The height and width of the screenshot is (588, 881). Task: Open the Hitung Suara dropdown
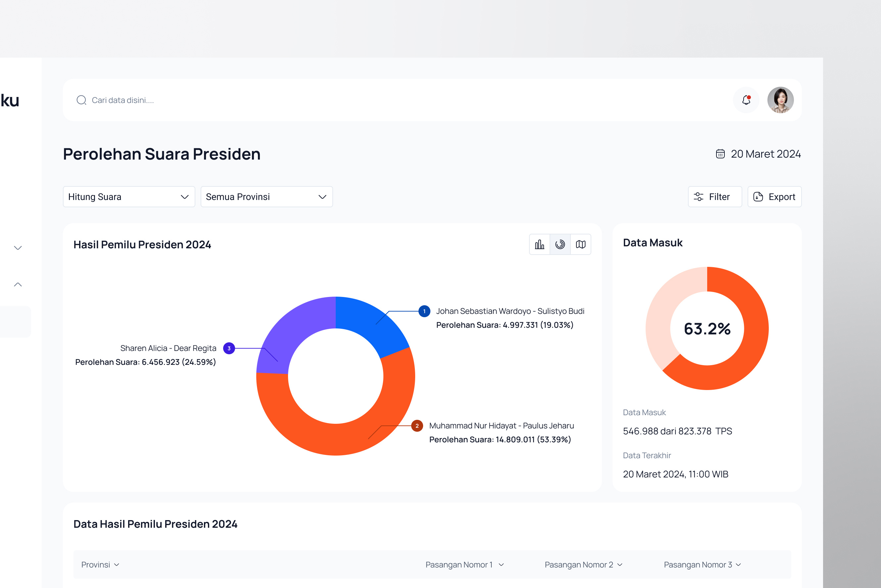coord(128,197)
